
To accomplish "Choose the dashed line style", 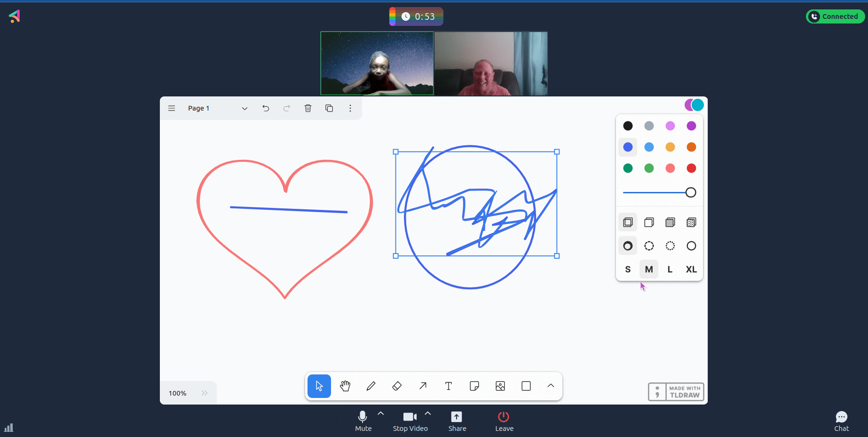I will 649,246.
